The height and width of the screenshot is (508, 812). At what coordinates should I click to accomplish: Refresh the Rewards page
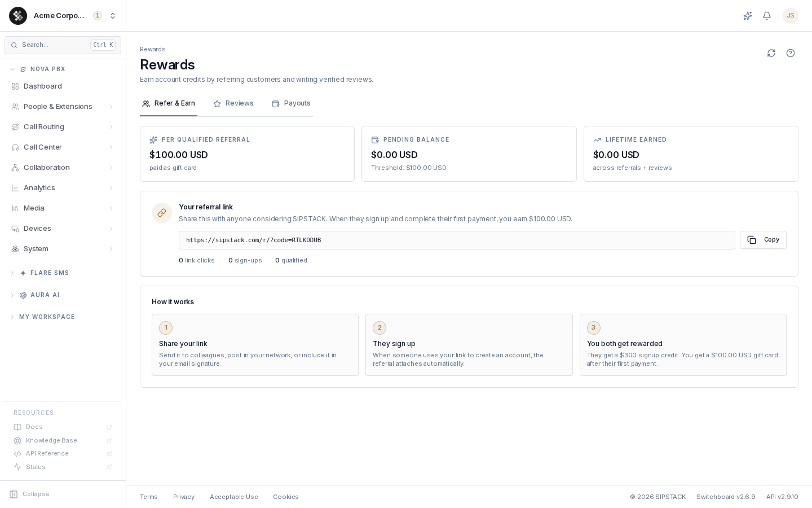click(771, 53)
